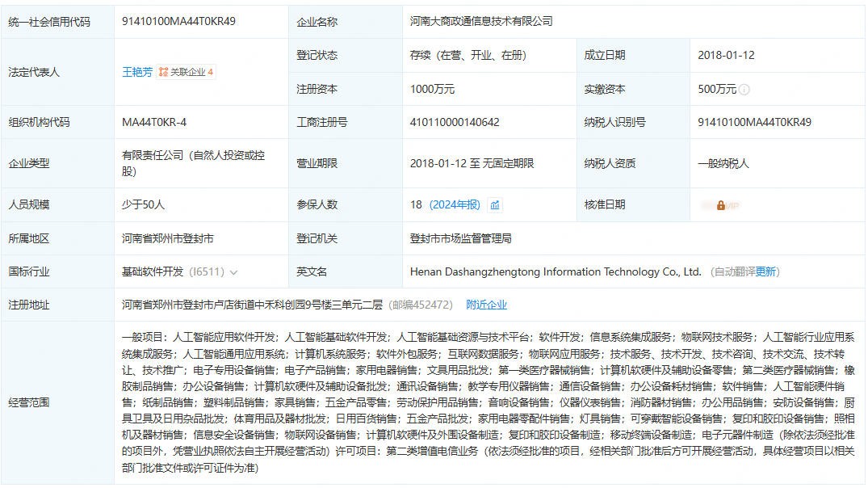The height and width of the screenshot is (488, 868).
Task: Click the 企业类型 label
Action: click(x=29, y=163)
